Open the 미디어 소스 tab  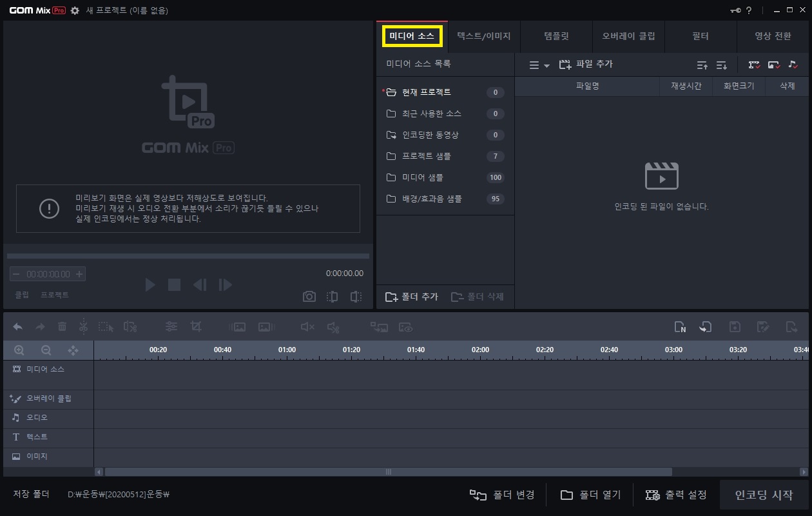[412, 36]
